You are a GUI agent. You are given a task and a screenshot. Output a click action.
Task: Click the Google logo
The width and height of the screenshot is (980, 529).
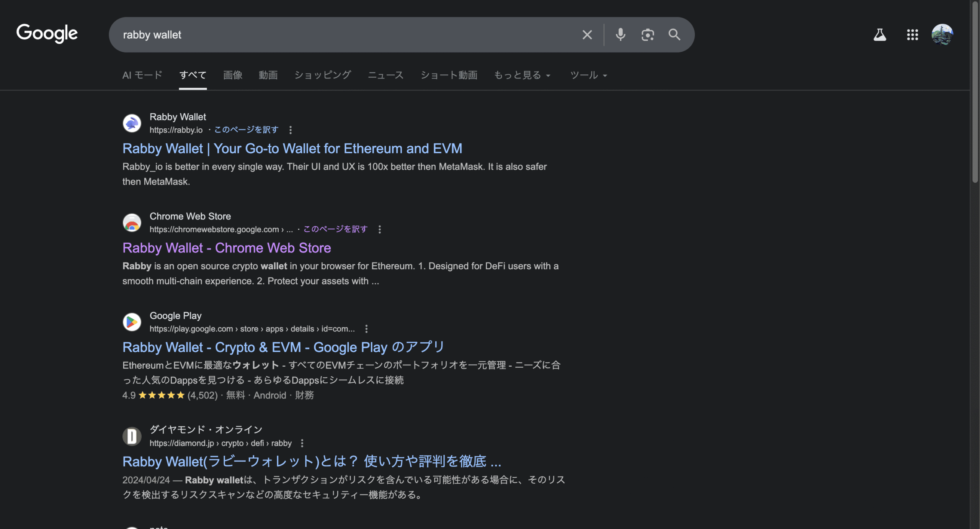[x=47, y=34]
